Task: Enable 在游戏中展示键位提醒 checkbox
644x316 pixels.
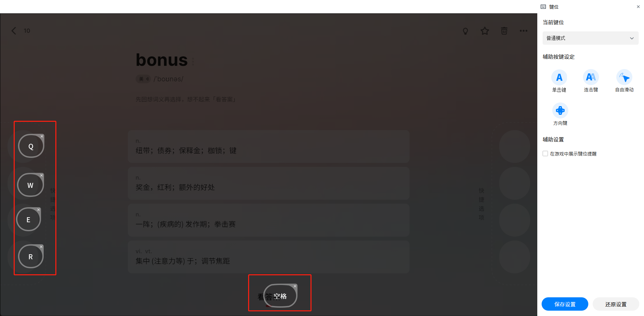Action: (545, 153)
